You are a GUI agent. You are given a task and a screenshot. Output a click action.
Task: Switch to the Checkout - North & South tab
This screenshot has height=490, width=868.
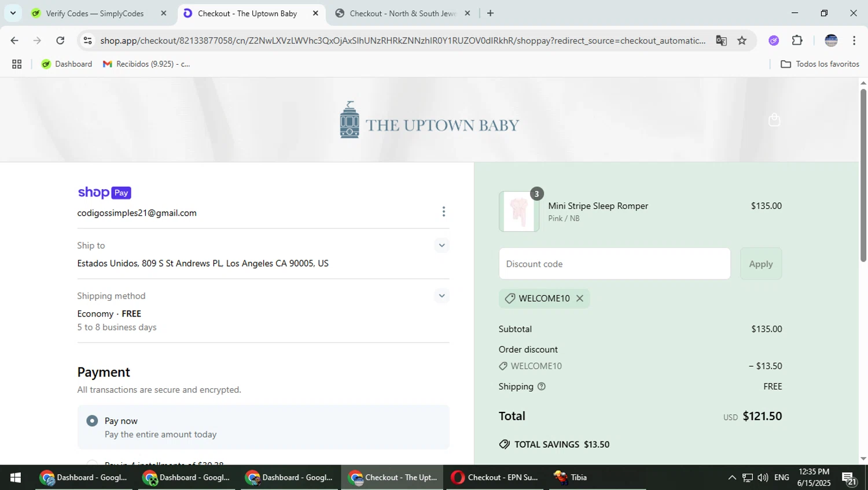click(x=402, y=13)
